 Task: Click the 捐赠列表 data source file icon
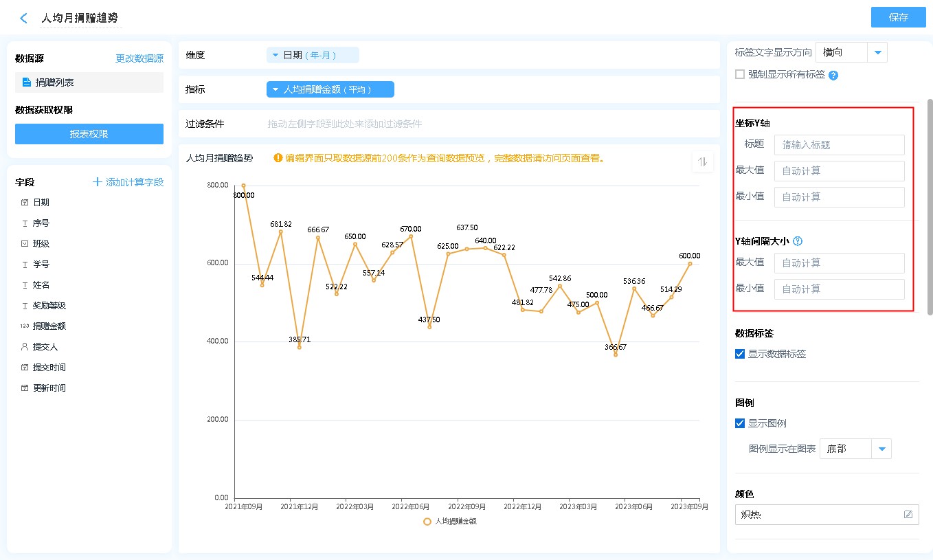point(26,82)
